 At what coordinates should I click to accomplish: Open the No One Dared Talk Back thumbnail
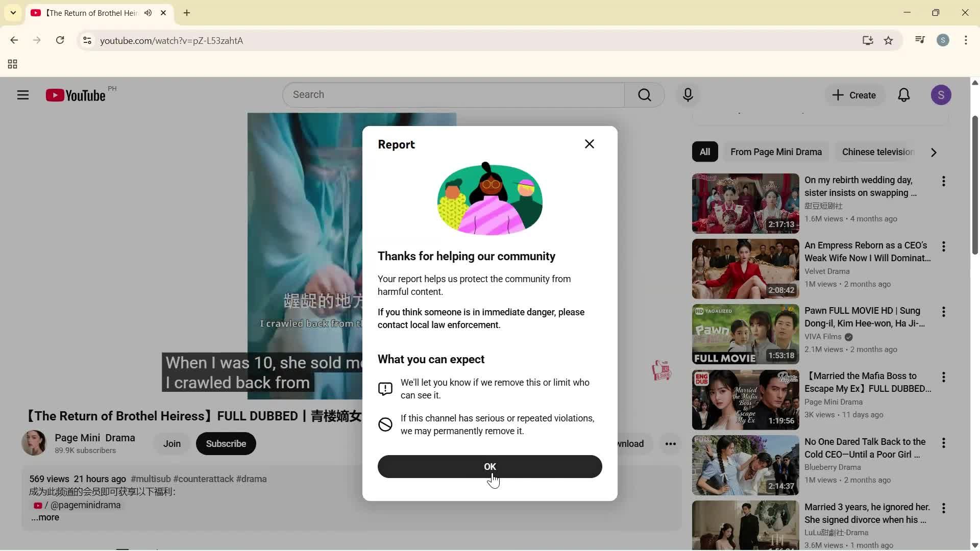[744, 465]
